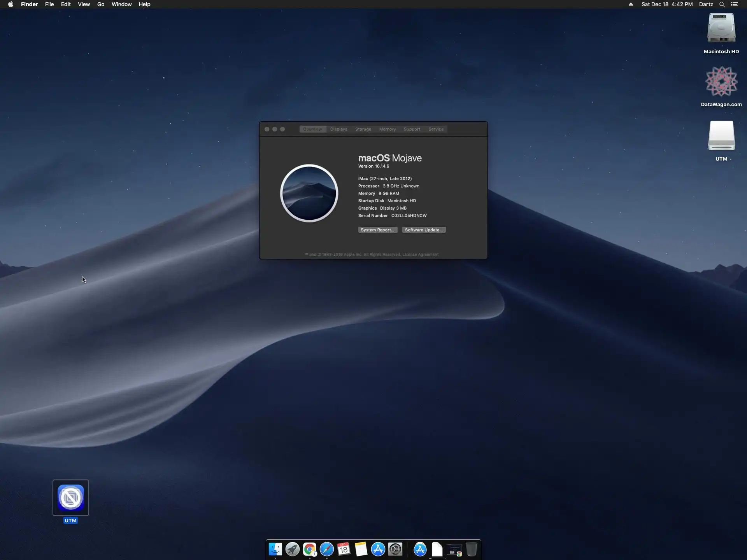
Task: Switch to the Displays tab
Action: click(338, 129)
